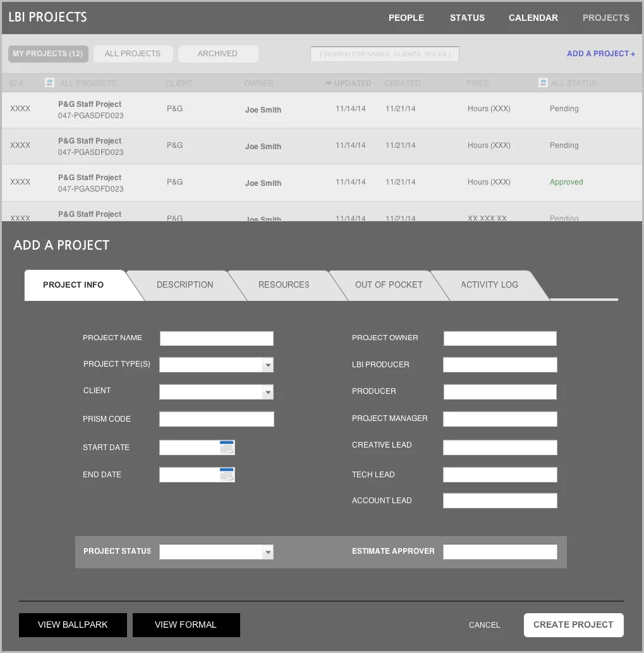Click the Approved status text
Image resolution: width=644 pixels, height=653 pixels.
[566, 182]
